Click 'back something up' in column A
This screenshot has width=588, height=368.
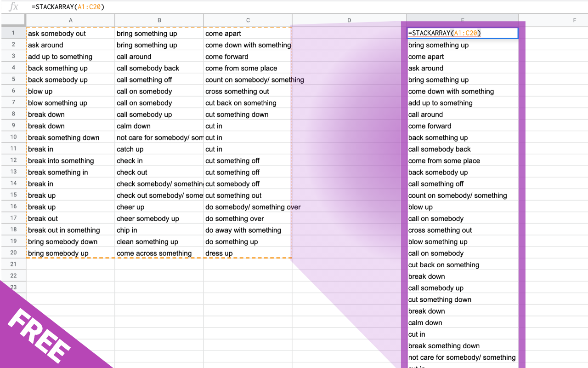pos(70,68)
